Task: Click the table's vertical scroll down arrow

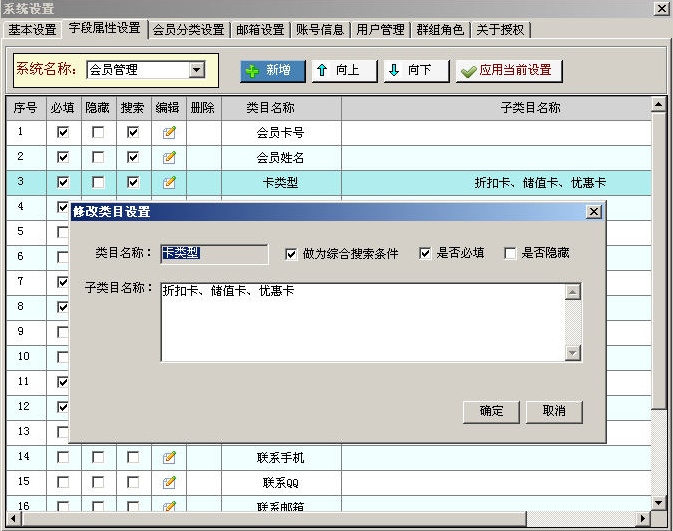Action: pyautogui.click(x=658, y=502)
